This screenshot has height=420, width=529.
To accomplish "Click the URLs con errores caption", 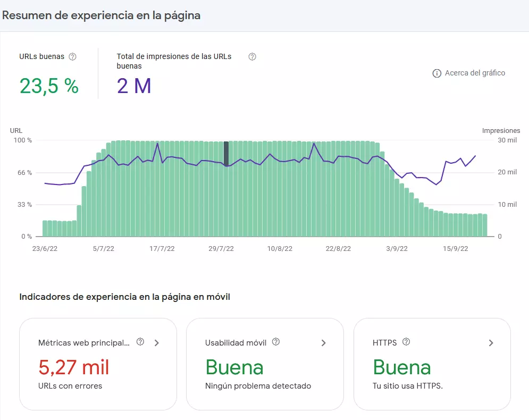I will (x=70, y=386).
